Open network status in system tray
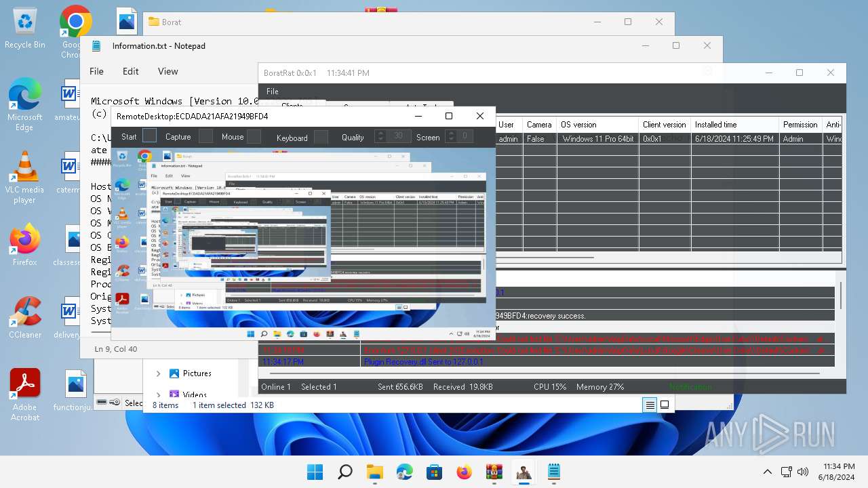868x488 pixels. pos(787,472)
